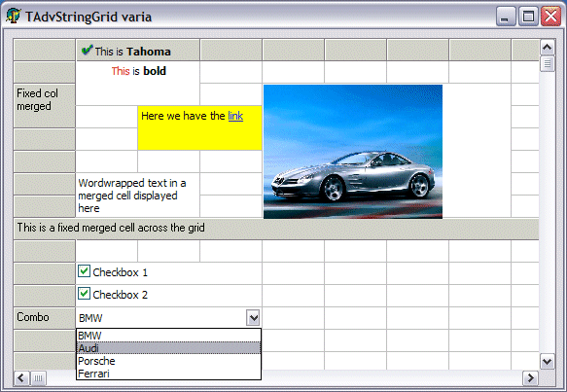Select the 'This is bold' cell
Image resolution: width=567 pixels, height=392 pixels.
(x=138, y=84)
